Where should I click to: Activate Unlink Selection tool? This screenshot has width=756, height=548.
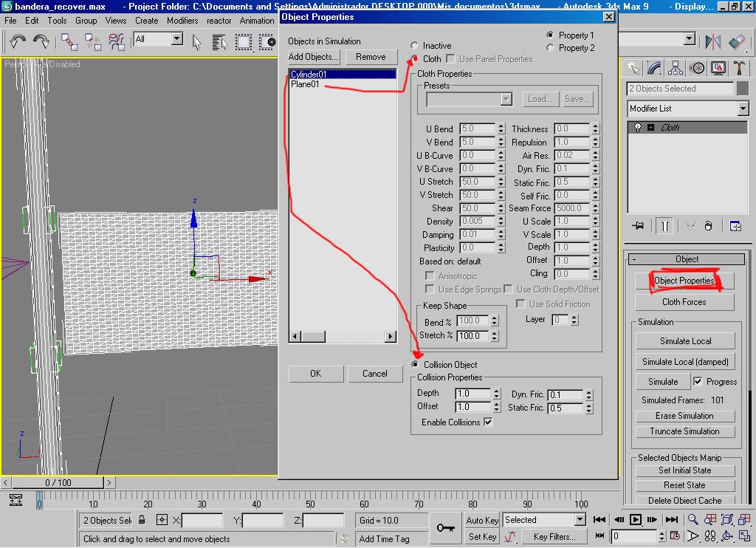click(x=92, y=42)
